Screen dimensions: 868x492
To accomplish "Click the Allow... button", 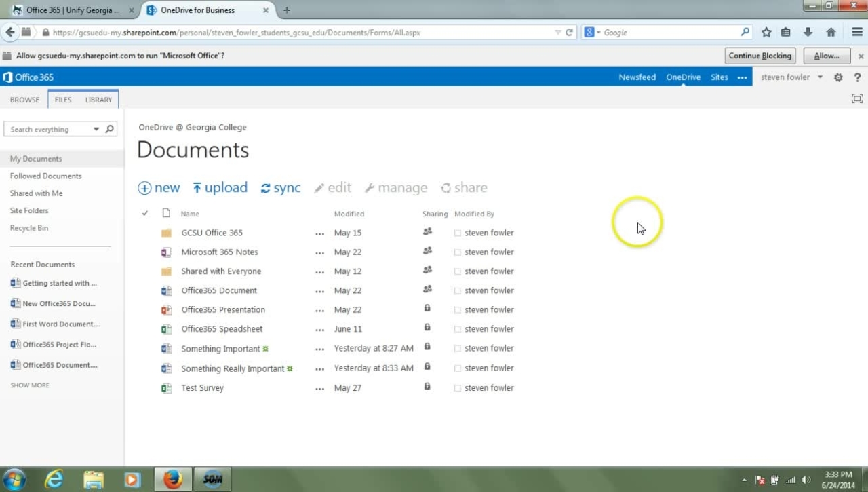I will point(827,56).
